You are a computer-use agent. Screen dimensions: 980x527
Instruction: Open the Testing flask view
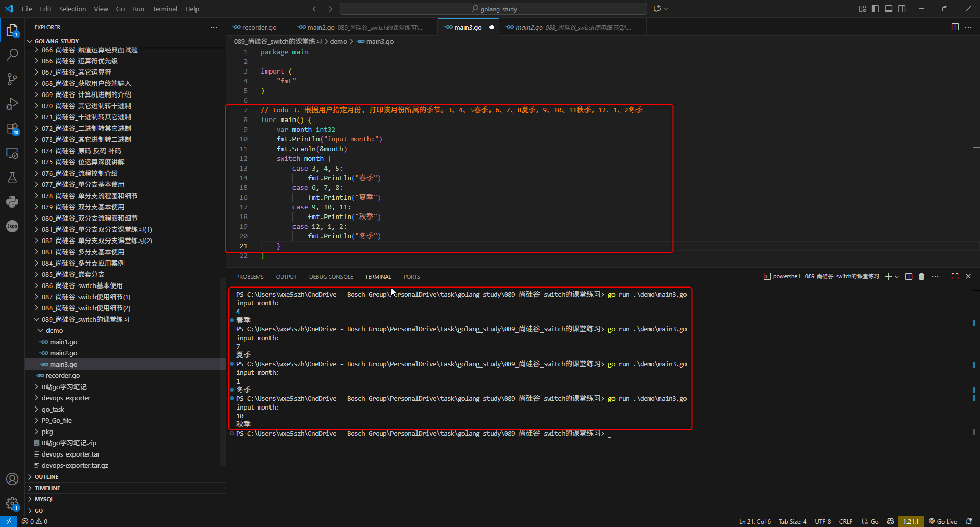12,177
